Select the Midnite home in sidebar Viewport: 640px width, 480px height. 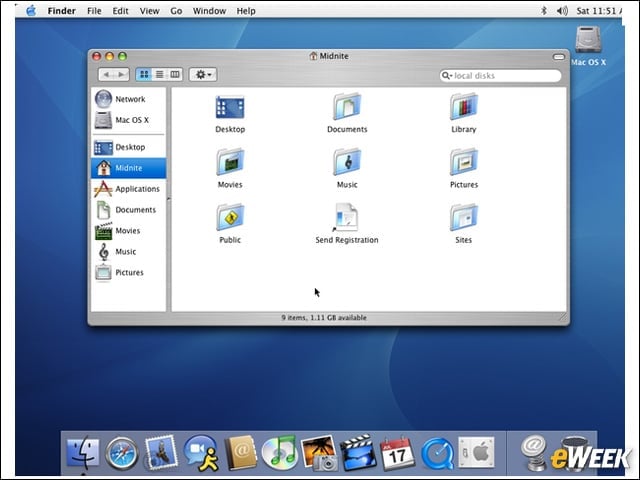[x=129, y=168]
